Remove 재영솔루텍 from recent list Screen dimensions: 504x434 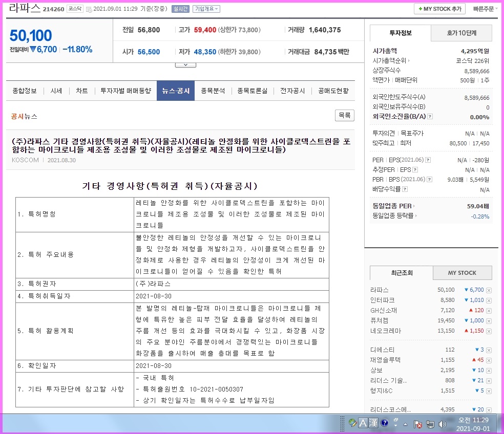pyautogui.click(x=489, y=360)
